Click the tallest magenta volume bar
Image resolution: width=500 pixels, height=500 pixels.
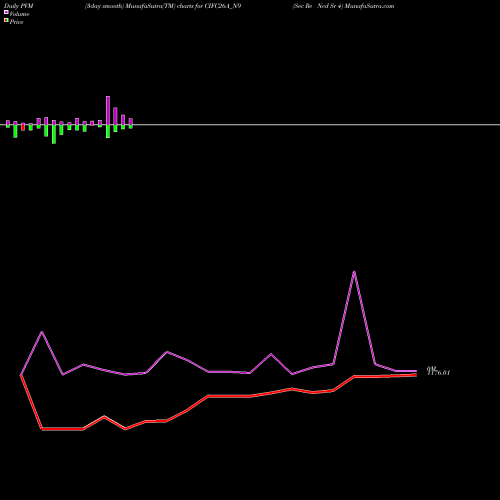pyautogui.click(x=108, y=111)
